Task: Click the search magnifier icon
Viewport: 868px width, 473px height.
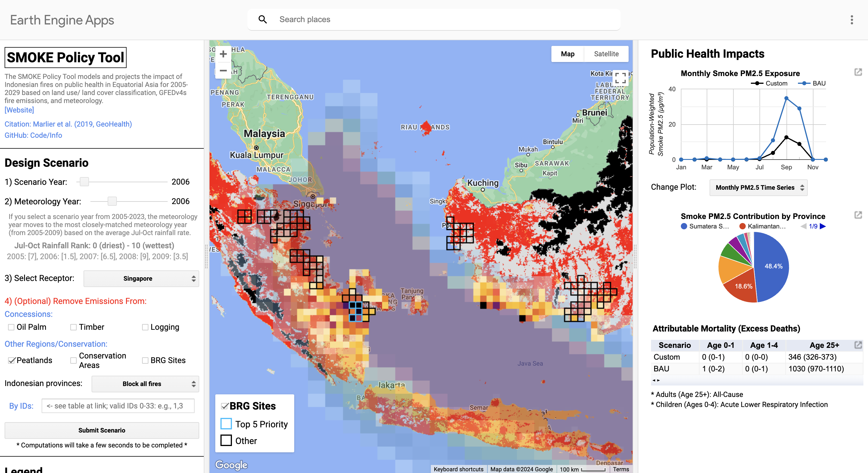Action: point(262,20)
